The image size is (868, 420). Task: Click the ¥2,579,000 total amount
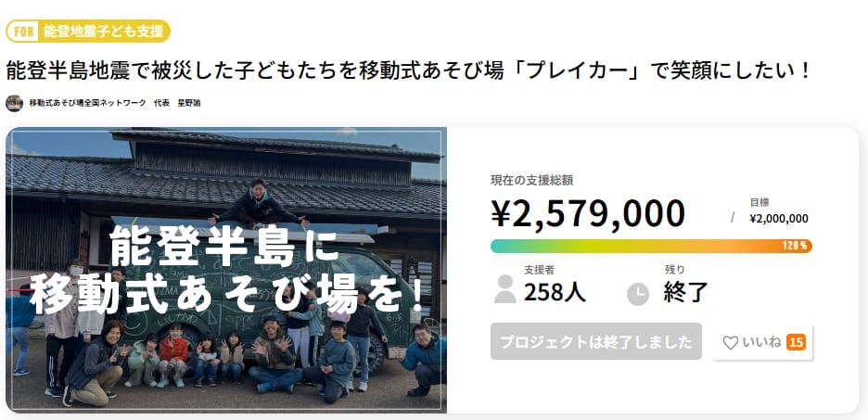[x=588, y=214]
